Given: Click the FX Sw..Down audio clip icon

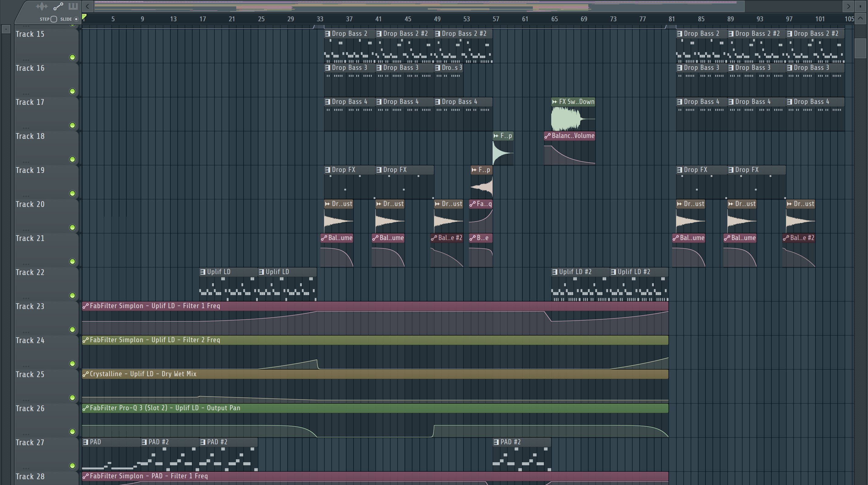Looking at the screenshot, I should point(555,102).
